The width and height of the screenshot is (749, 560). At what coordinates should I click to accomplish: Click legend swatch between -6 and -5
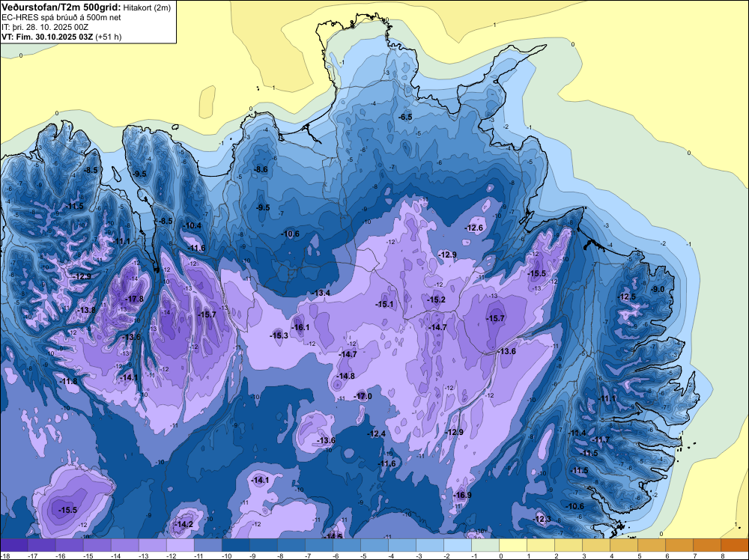point(347,545)
